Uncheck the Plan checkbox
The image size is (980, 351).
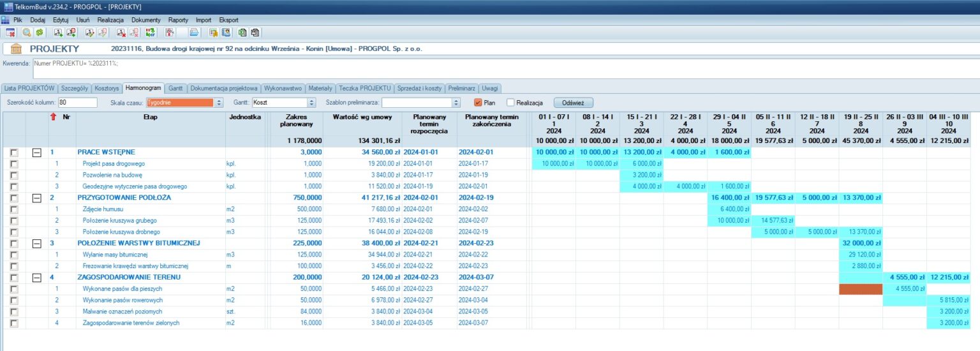tap(478, 102)
